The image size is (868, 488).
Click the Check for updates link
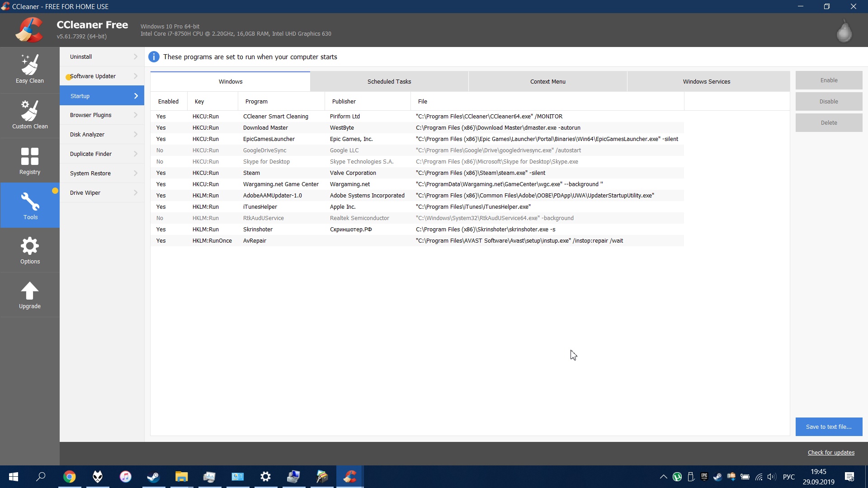coord(831,452)
